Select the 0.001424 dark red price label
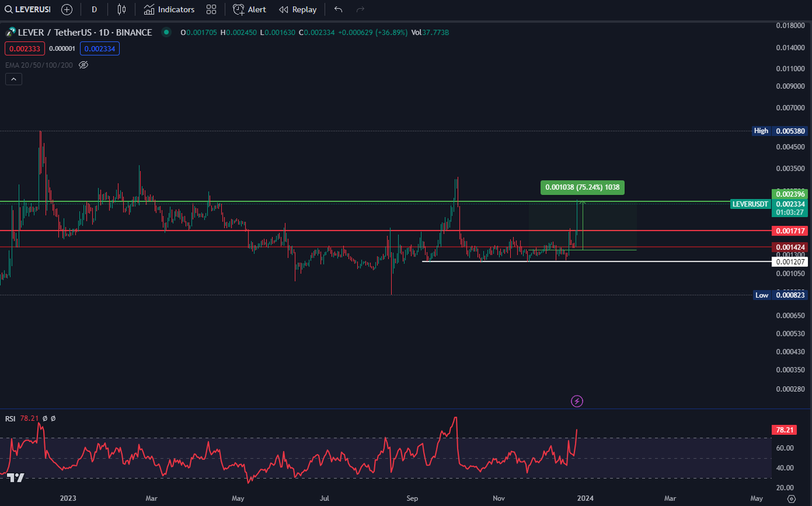This screenshot has width=812, height=506. [789, 248]
